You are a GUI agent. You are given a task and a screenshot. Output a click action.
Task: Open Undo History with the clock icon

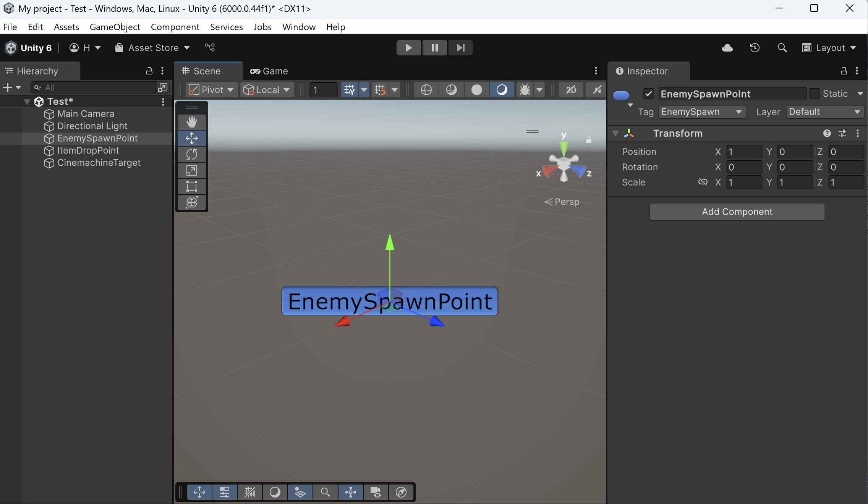755,48
